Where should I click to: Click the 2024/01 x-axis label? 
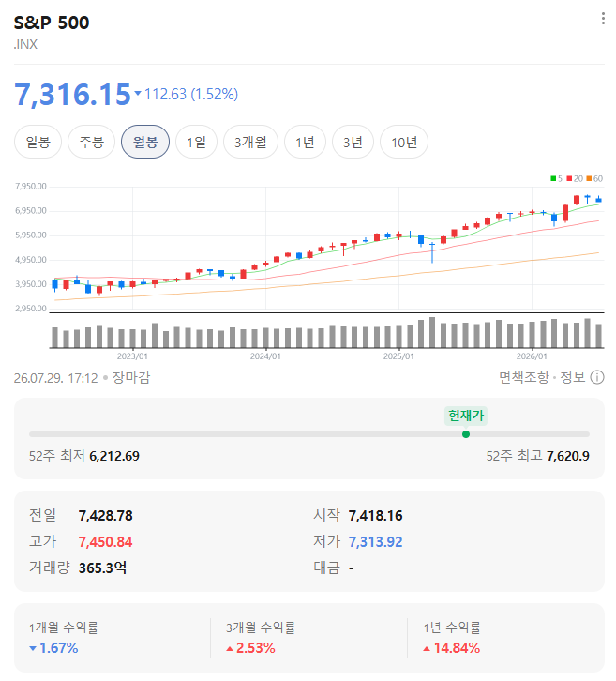click(x=265, y=356)
